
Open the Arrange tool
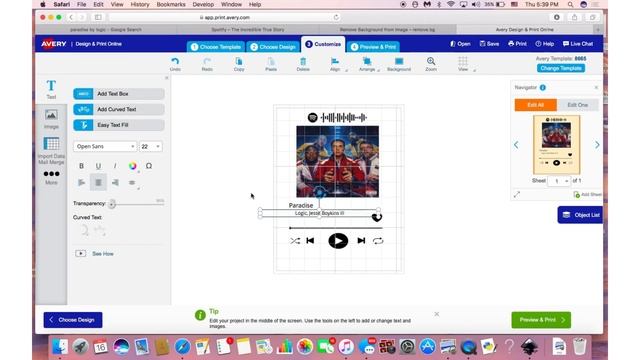coord(367,64)
